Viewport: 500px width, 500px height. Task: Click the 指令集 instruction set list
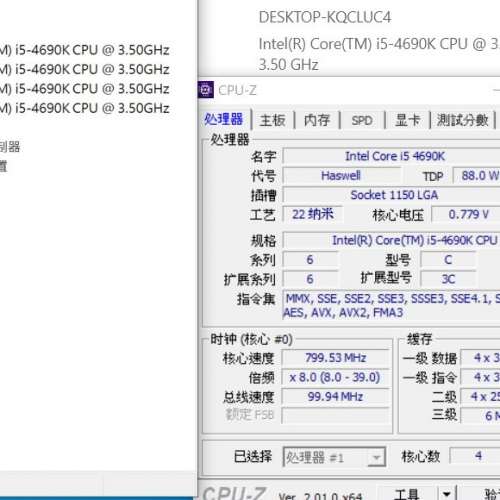tap(391, 305)
